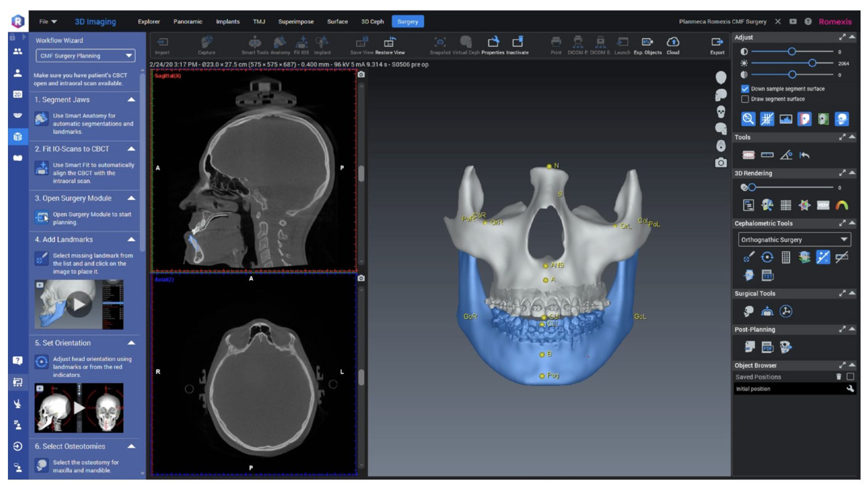Click the trash icon in Saved Positions

click(x=839, y=377)
